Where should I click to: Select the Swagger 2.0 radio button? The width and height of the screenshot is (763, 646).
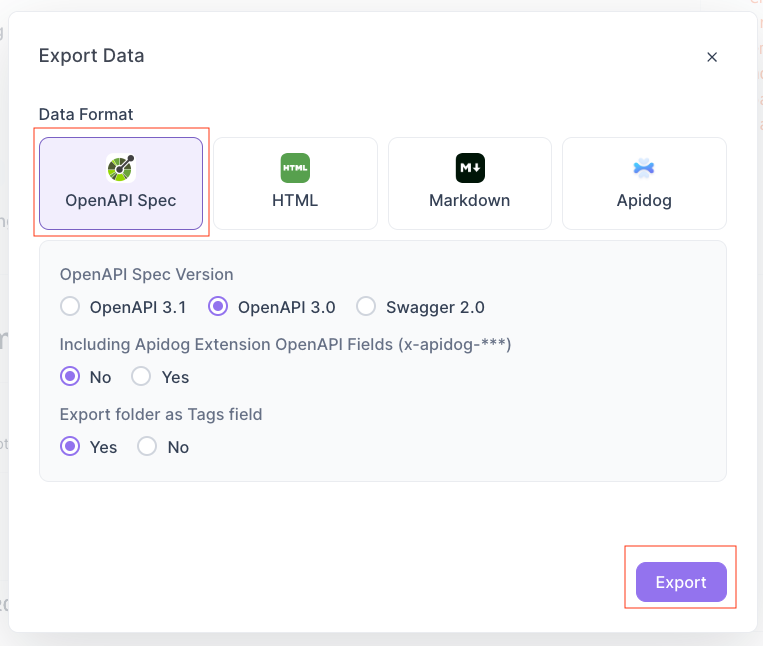(x=366, y=306)
